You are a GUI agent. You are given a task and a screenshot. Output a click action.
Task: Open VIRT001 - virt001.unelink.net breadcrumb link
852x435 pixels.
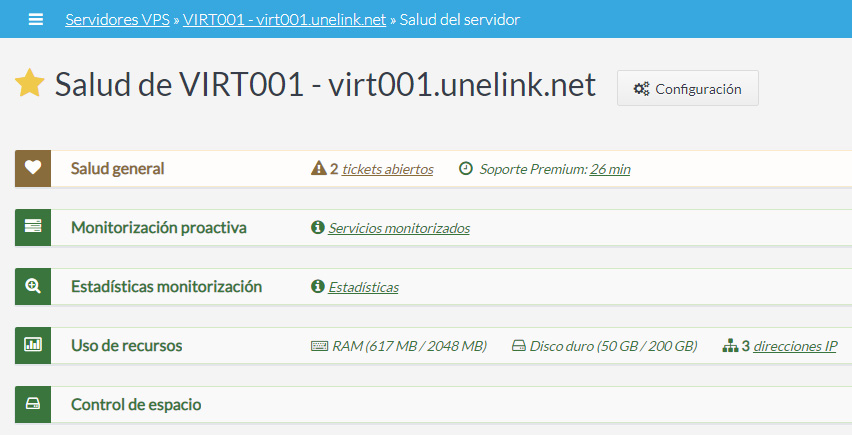[284, 19]
